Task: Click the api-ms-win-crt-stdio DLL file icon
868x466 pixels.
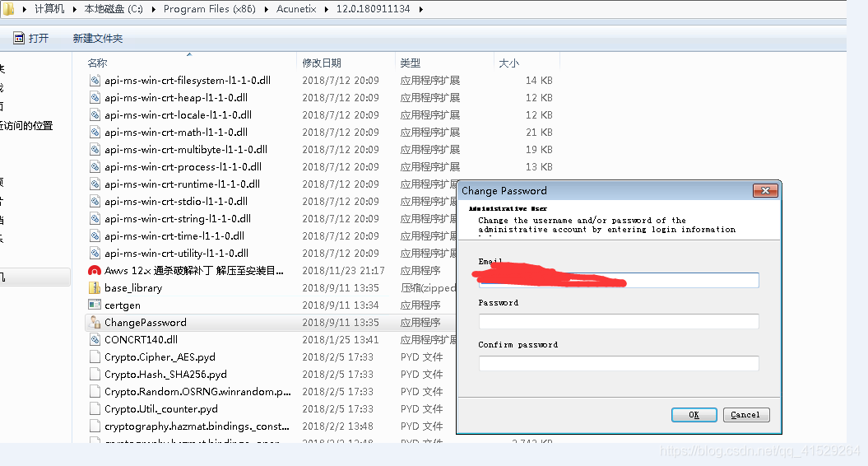Action: [x=95, y=201]
